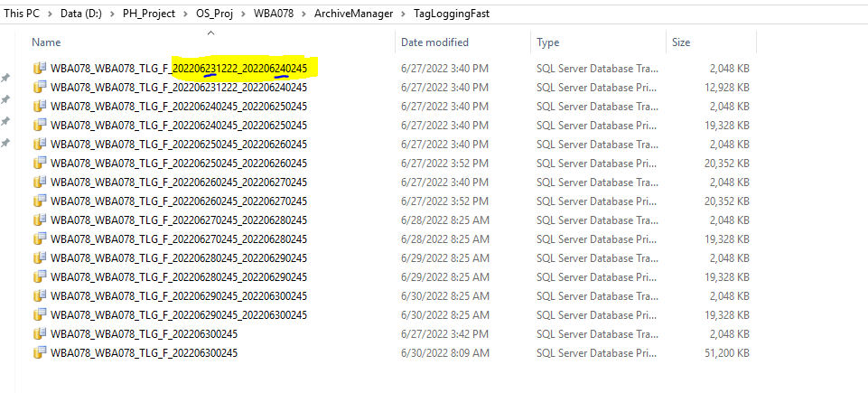
Task: Click 6/29/2022 8:25 AM in the 19,328 KB row
Action: coord(445,276)
